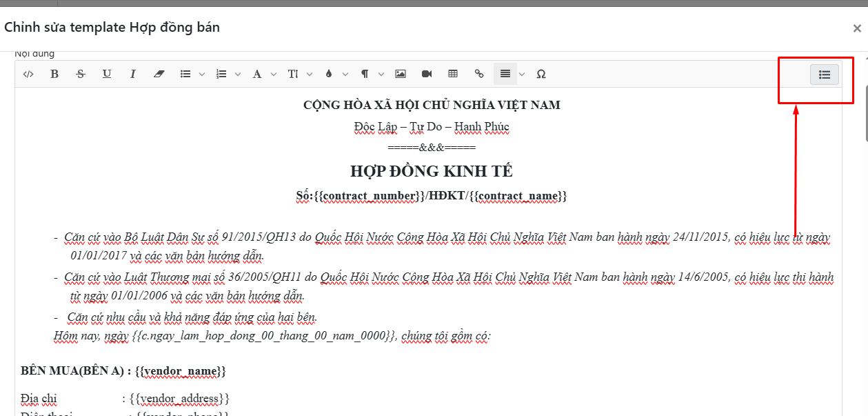Toggle underline formatting
868x416 pixels.
pos(107,74)
